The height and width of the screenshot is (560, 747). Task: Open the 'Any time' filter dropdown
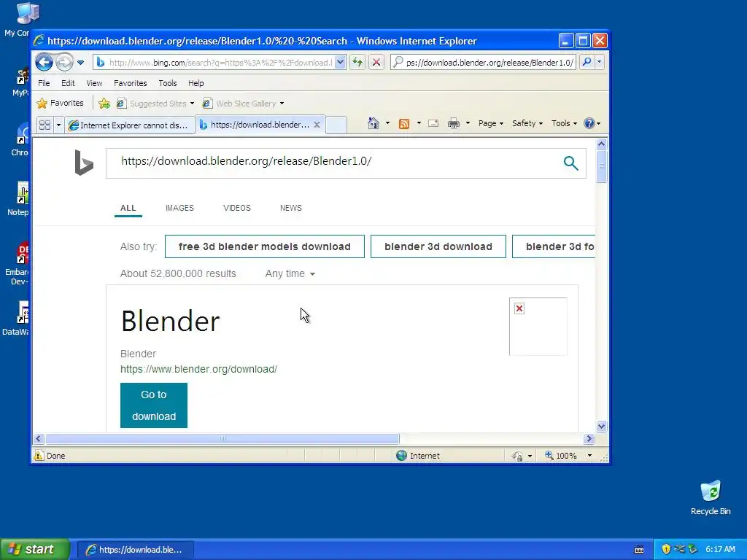tap(290, 274)
